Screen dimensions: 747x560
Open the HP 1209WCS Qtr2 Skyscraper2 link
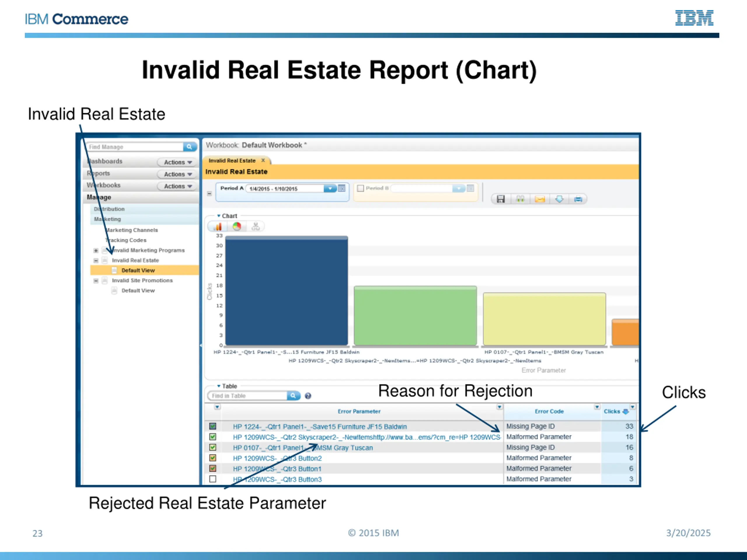[367, 437]
